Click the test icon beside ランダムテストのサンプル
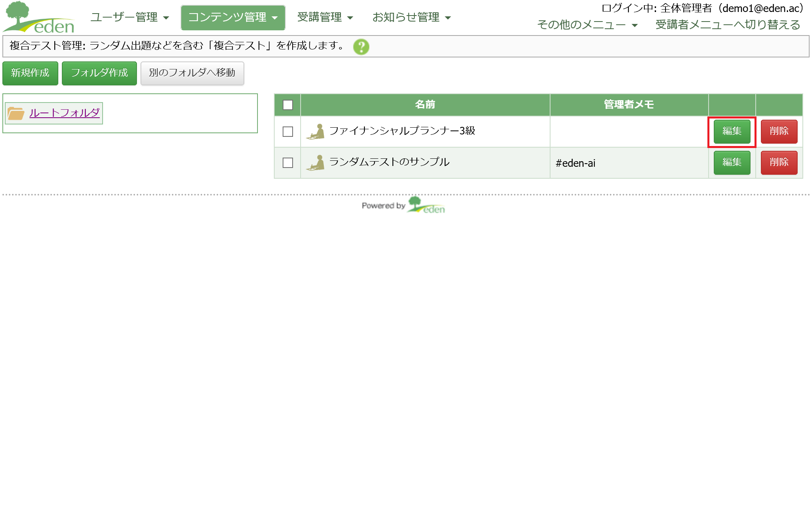The height and width of the screenshot is (529, 812). [315, 163]
